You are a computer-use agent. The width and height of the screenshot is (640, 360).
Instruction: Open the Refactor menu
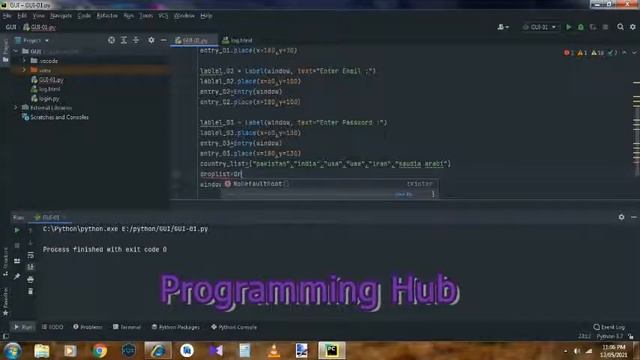click(x=107, y=16)
